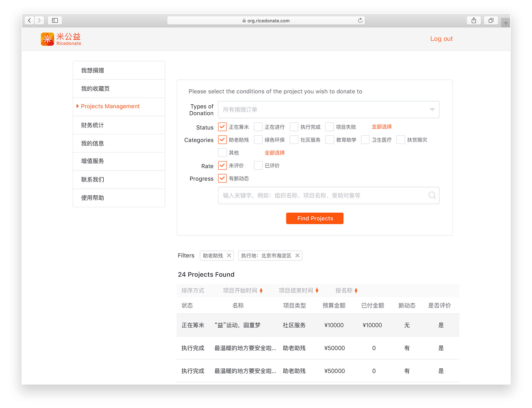Open 我想捐赠 in the sidebar
Screen dimensions: 532x408
119,70
